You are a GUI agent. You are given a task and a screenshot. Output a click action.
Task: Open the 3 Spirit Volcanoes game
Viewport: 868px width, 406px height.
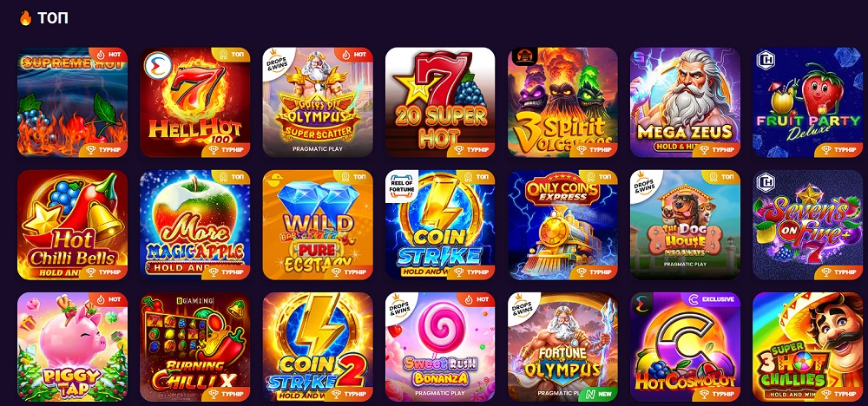pos(563,102)
